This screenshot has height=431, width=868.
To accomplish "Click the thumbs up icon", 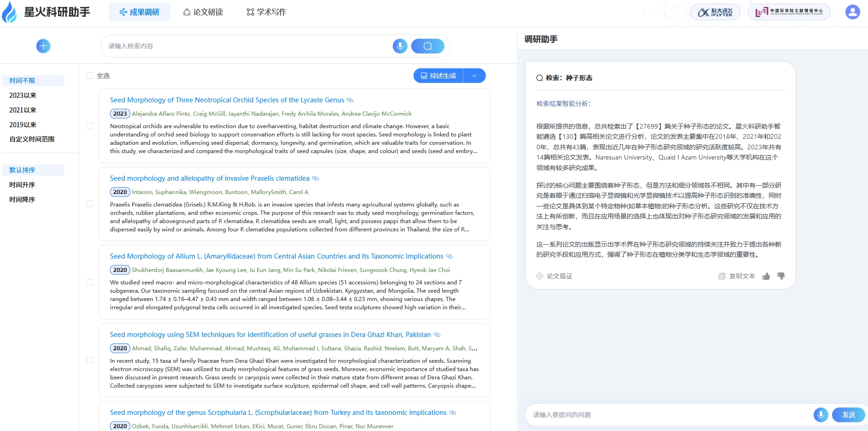I will pos(766,276).
